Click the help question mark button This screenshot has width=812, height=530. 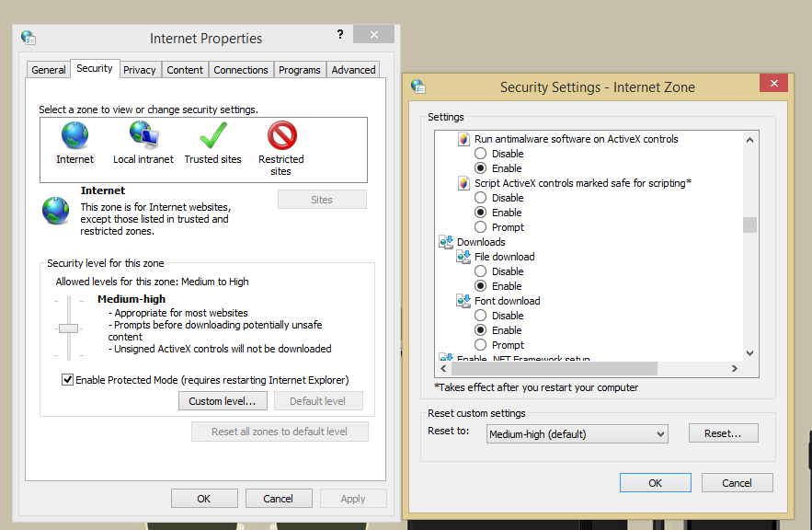[x=341, y=35]
